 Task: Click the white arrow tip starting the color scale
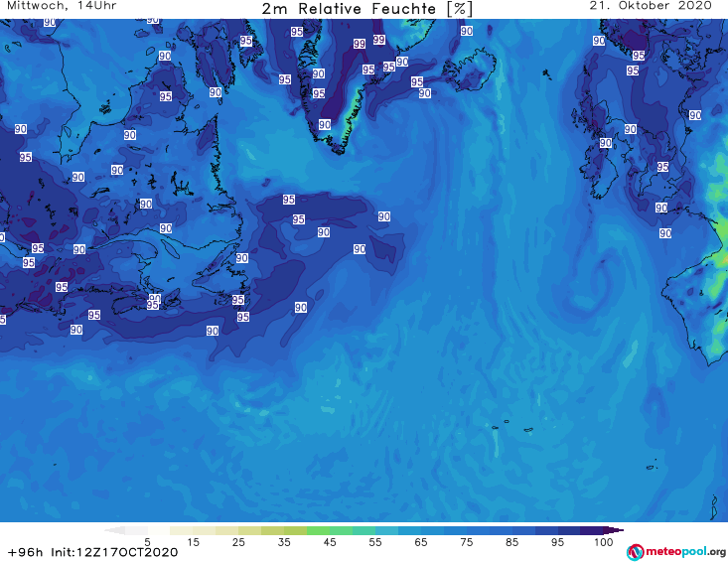click(x=114, y=530)
